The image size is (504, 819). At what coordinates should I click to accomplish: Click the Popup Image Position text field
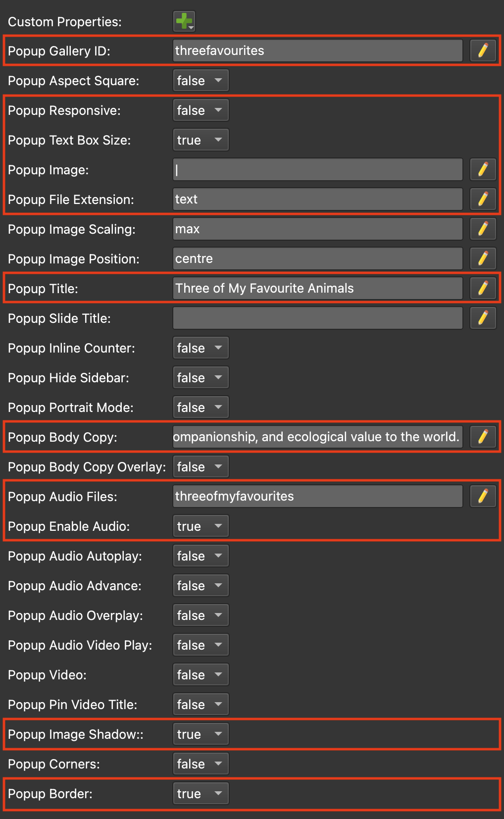click(318, 258)
